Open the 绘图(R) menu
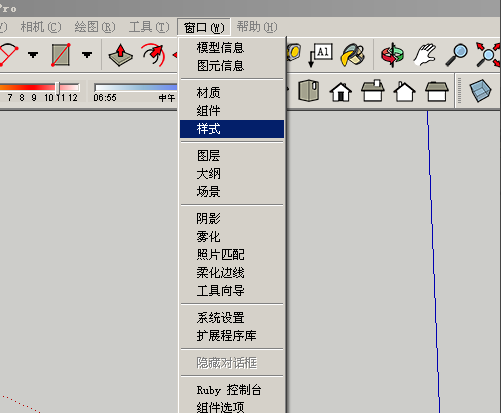501x413 pixels. [95, 27]
